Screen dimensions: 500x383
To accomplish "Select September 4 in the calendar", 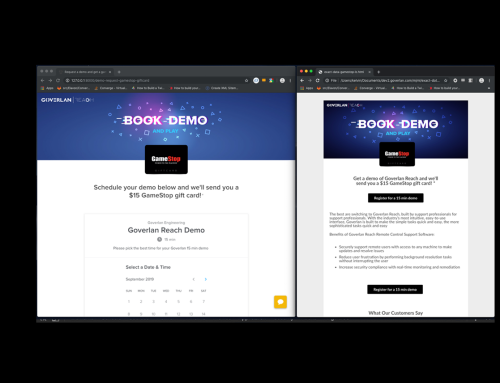I will 166,302.
